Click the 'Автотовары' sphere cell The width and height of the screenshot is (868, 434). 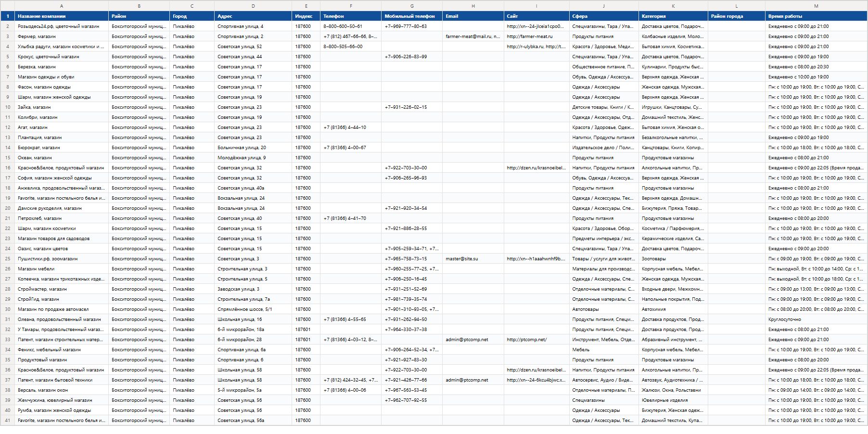tap(604, 309)
